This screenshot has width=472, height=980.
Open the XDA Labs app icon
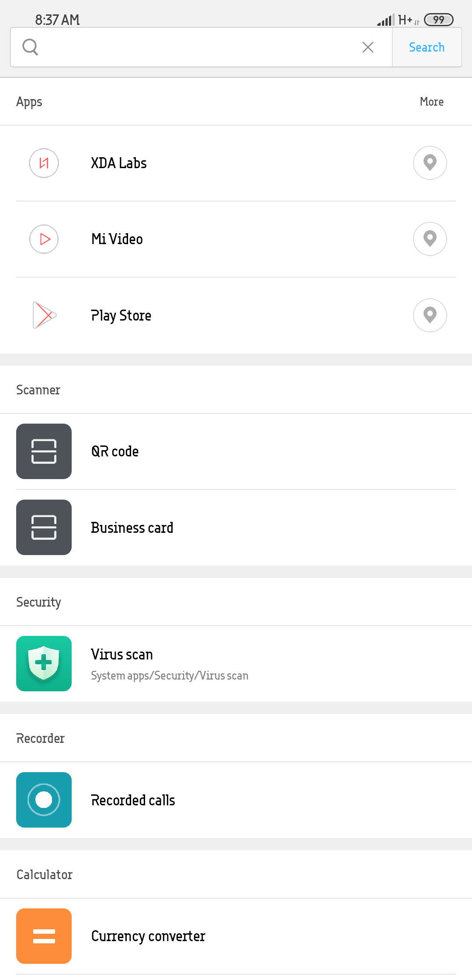(x=44, y=163)
